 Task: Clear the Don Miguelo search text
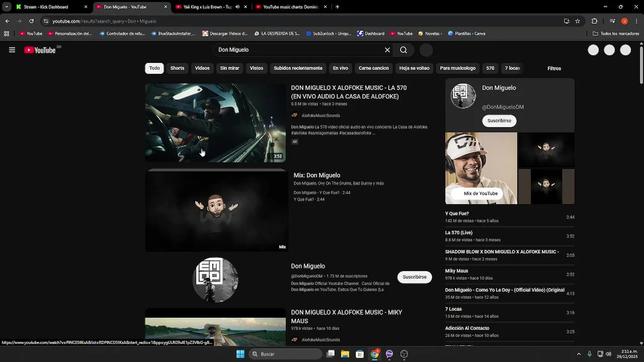[x=387, y=50]
